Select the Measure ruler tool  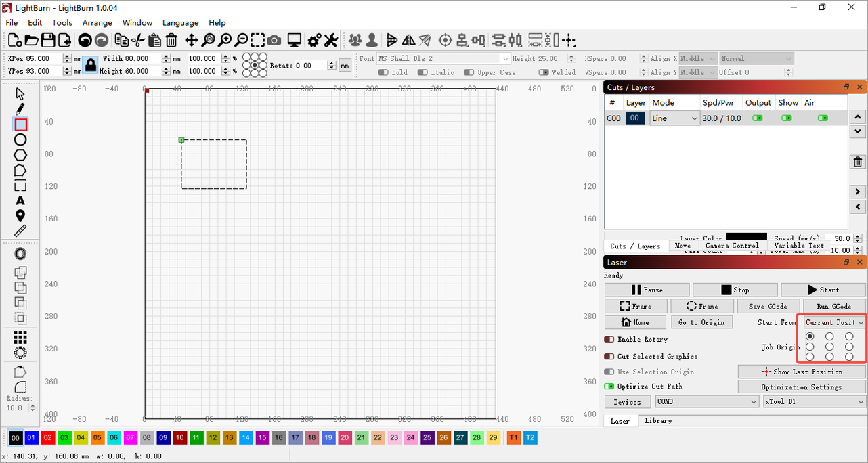click(20, 231)
